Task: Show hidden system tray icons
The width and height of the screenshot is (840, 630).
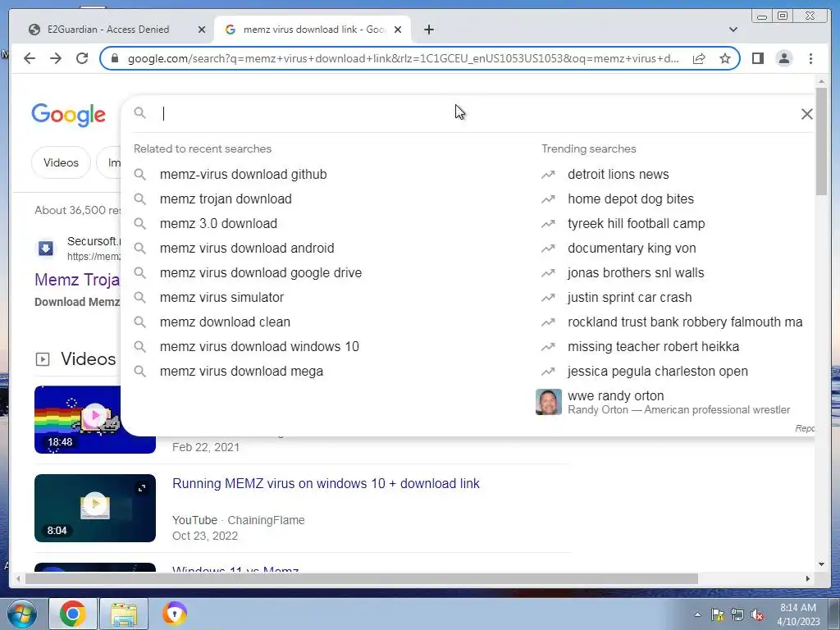Action: (697, 614)
